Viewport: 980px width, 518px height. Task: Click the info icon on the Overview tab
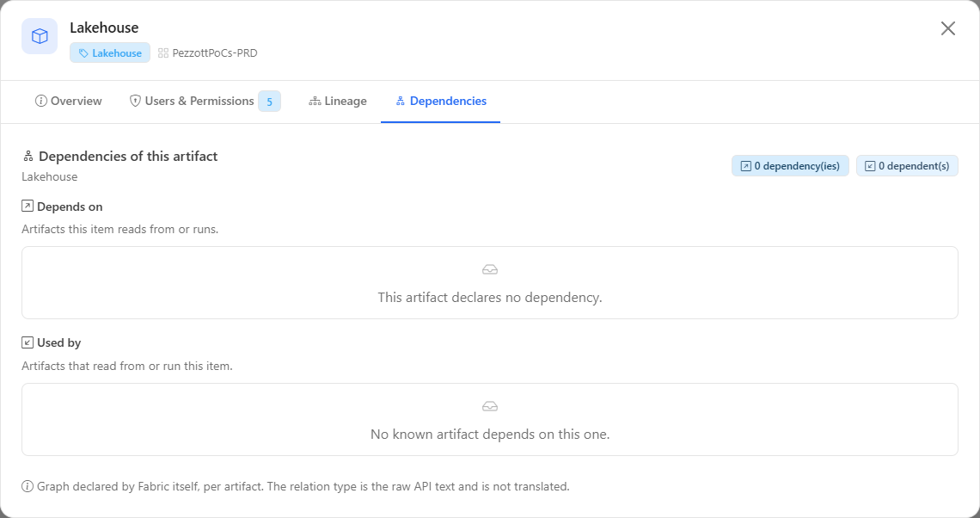click(x=41, y=101)
